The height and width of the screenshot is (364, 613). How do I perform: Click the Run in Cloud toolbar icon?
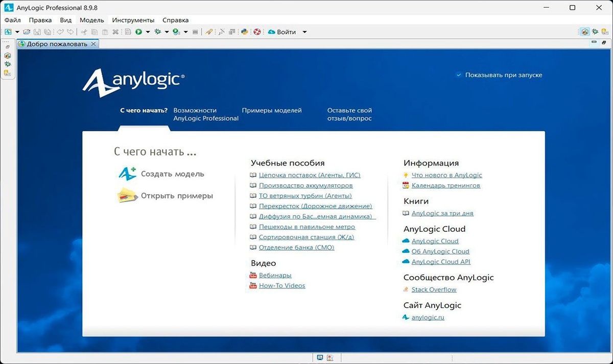[x=176, y=32]
